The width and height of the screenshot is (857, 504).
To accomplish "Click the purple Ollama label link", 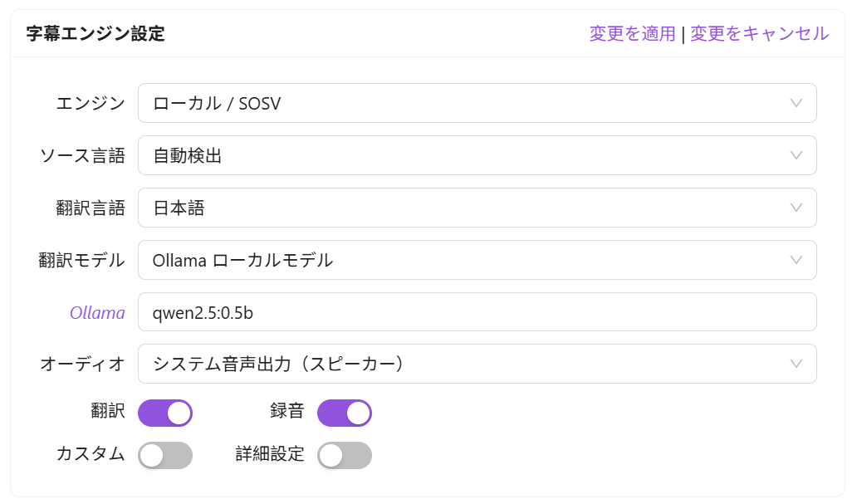I will pos(97,313).
